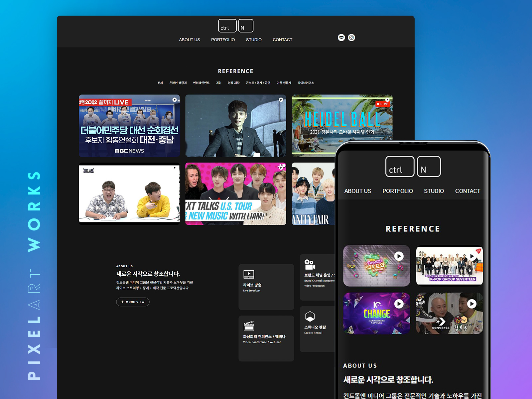Viewport: 532px width, 399px height.
Task: Select the 온라인 생중계 reference filter
Action: click(178, 83)
